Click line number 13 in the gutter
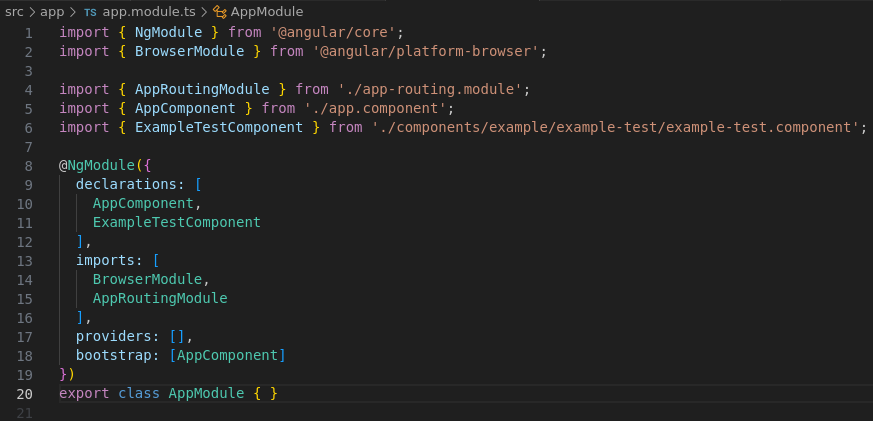 [x=25, y=260]
